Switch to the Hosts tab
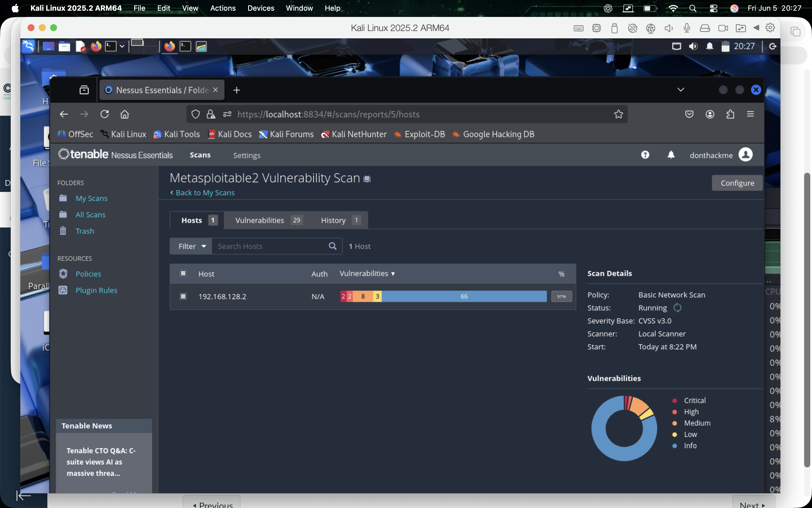Screen dimensions: 812x508 click(197, 220)
